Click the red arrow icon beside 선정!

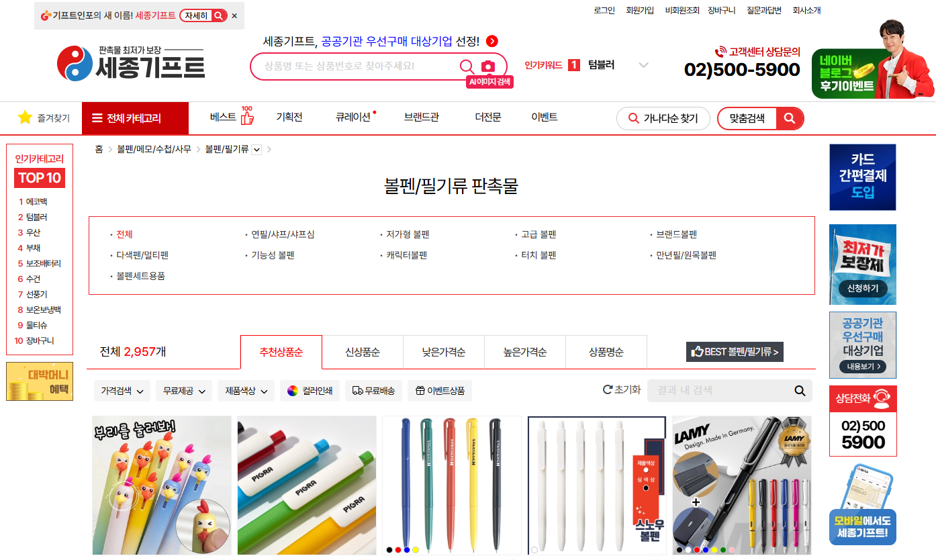click(x=492, y=41)
